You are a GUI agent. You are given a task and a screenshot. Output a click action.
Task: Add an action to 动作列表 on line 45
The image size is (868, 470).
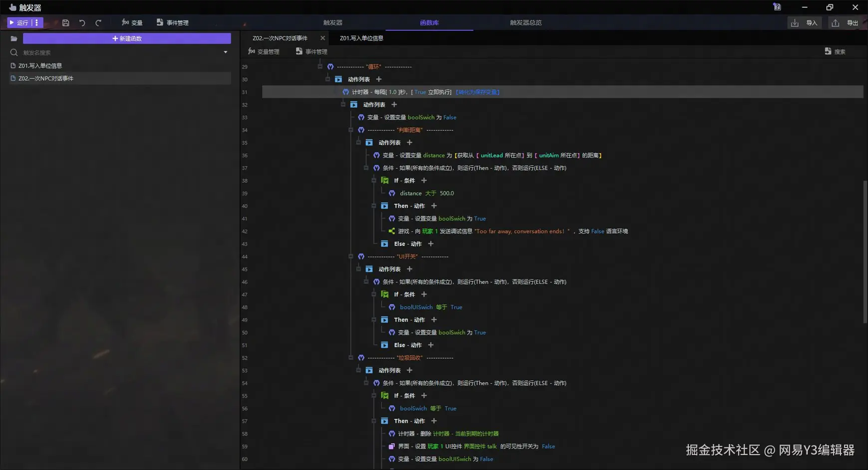click(409, 269)
